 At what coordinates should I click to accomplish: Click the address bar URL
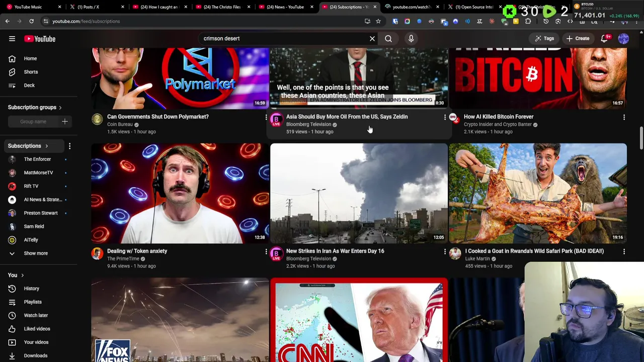tap(86, 21)
